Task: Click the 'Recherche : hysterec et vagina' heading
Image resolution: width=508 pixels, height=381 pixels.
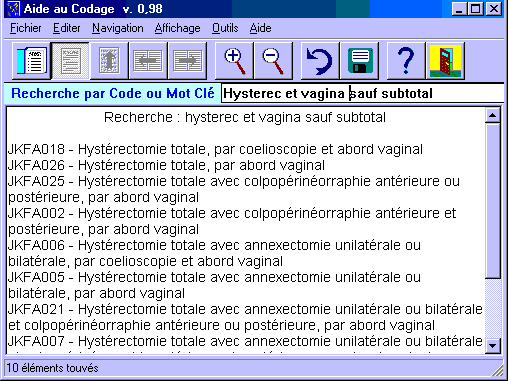Action: (x=245, y=117)
